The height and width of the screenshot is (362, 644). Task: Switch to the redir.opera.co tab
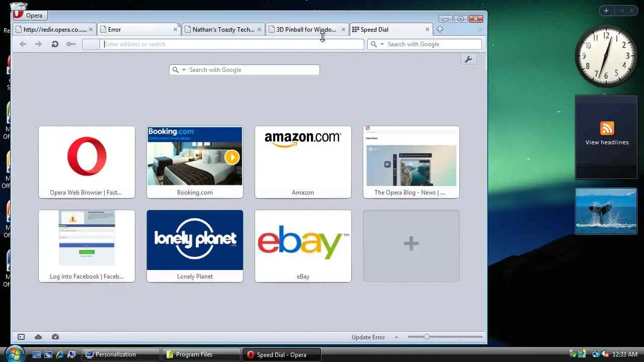tap(54, 30)
